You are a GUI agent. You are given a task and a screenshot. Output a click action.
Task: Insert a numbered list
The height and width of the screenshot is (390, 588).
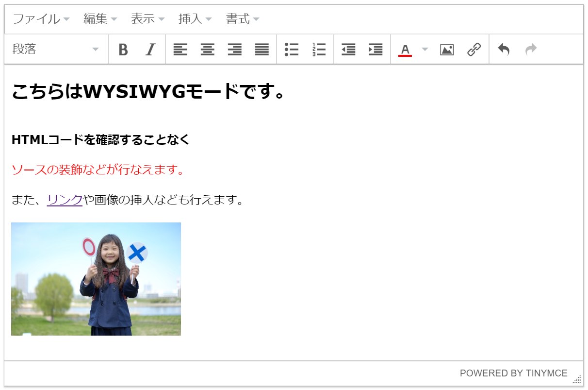click(x=319, y=50)
